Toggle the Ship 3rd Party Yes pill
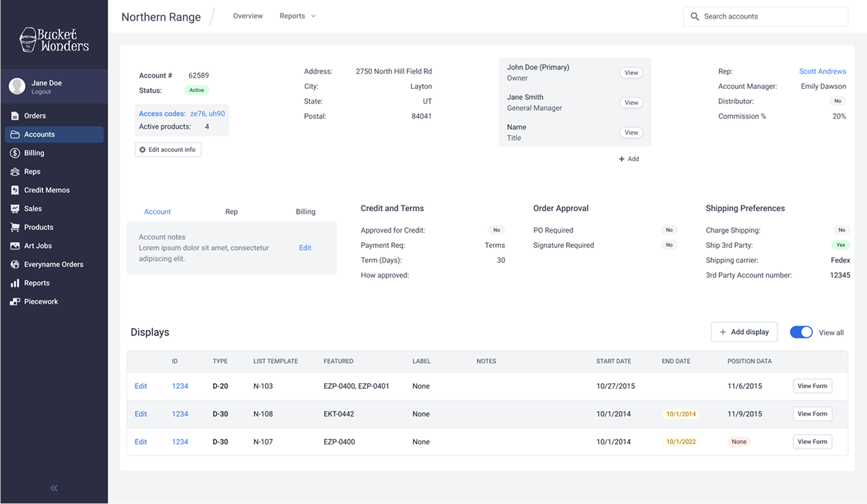 pyautogui.click(x=841, y=245)
